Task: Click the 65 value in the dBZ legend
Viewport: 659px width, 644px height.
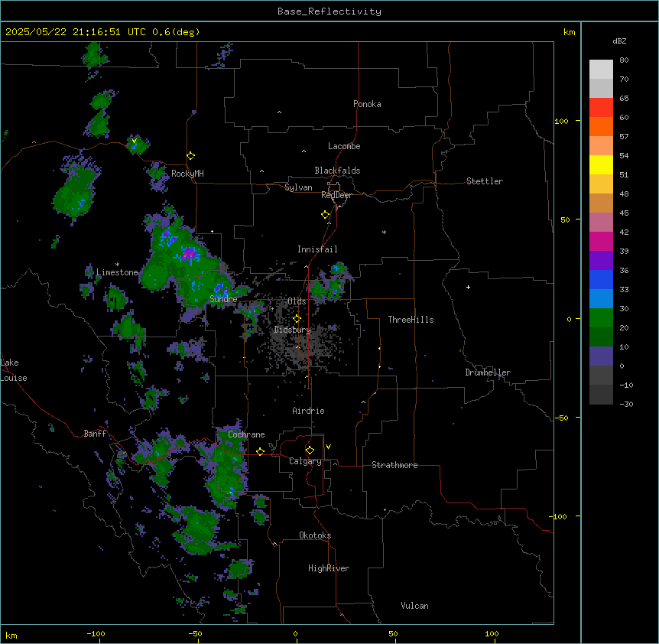Action: [x=624, y=99]
